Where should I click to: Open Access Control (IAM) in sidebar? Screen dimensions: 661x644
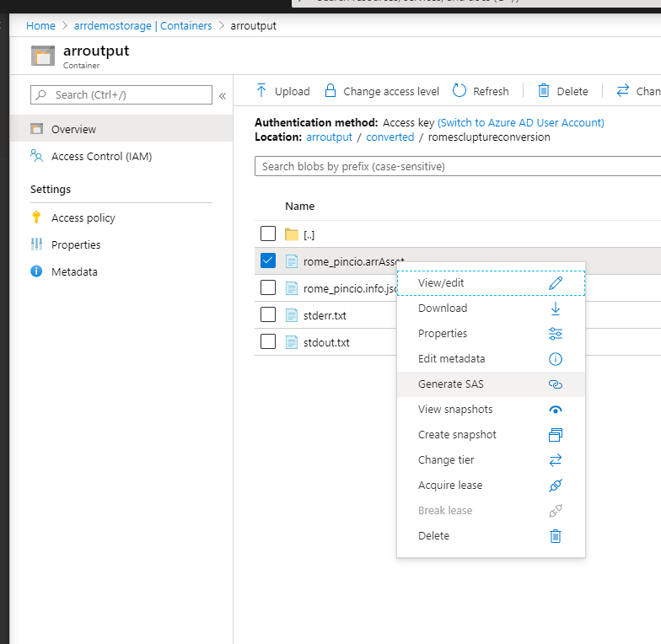point(121,156)
